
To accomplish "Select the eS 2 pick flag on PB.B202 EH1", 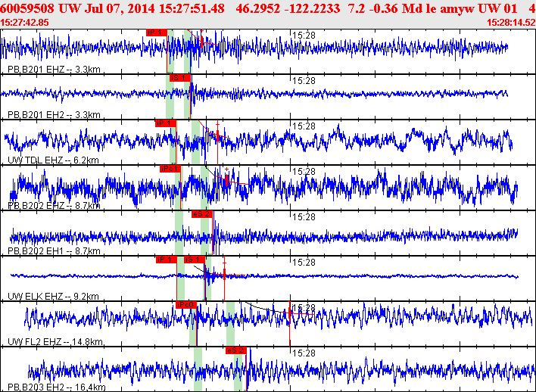I will tap(202, 214).
